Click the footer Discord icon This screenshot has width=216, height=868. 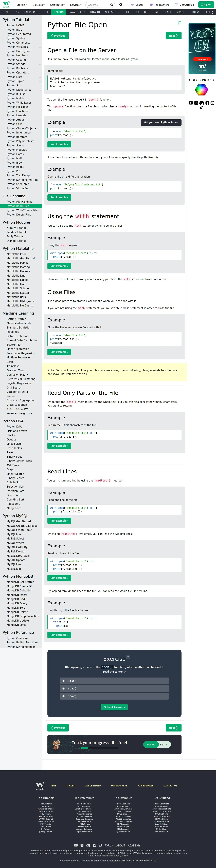point(88,845)
